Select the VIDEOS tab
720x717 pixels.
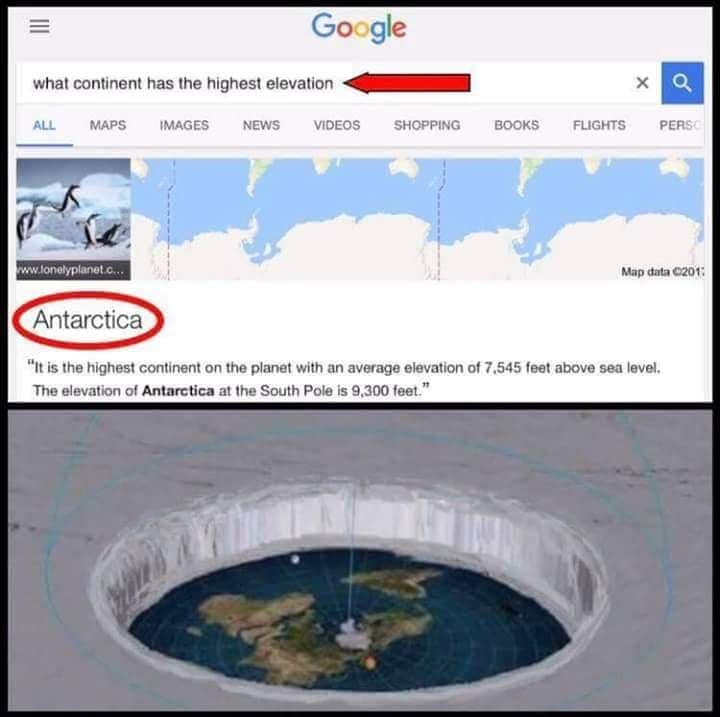point(337,125)
